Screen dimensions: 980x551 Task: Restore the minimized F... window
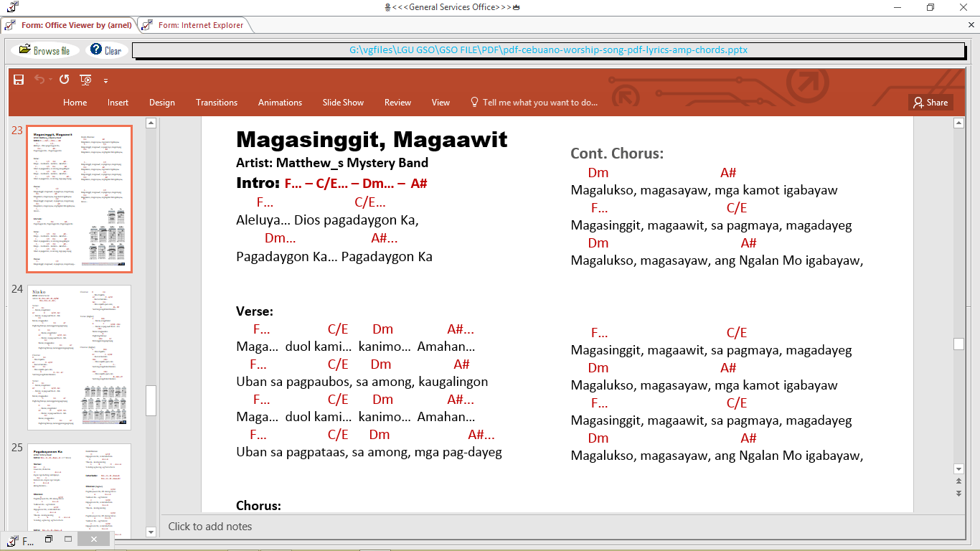pyautogui.click(x=49, y=539)
